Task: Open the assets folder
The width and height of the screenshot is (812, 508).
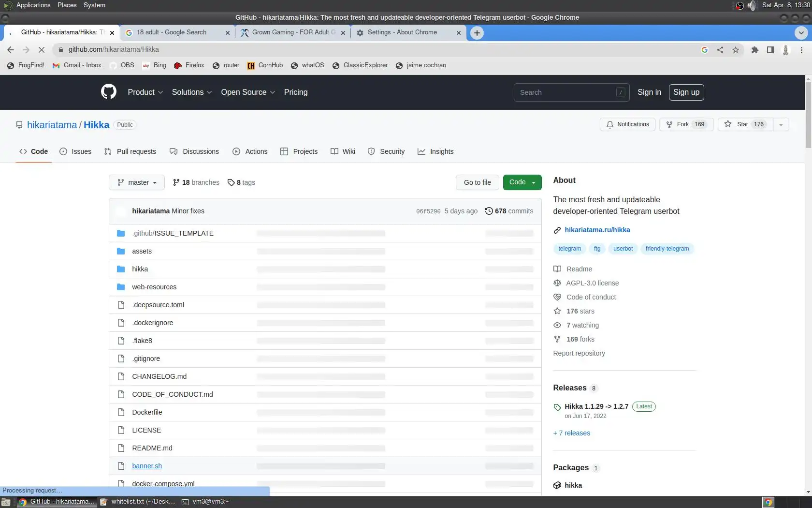Action: pos(142,251)
